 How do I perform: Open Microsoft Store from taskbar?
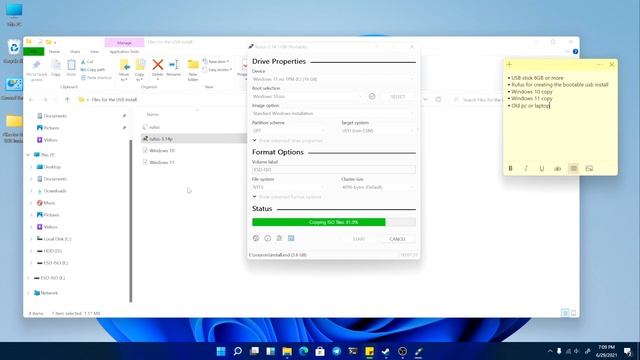[x=320, y=351]
